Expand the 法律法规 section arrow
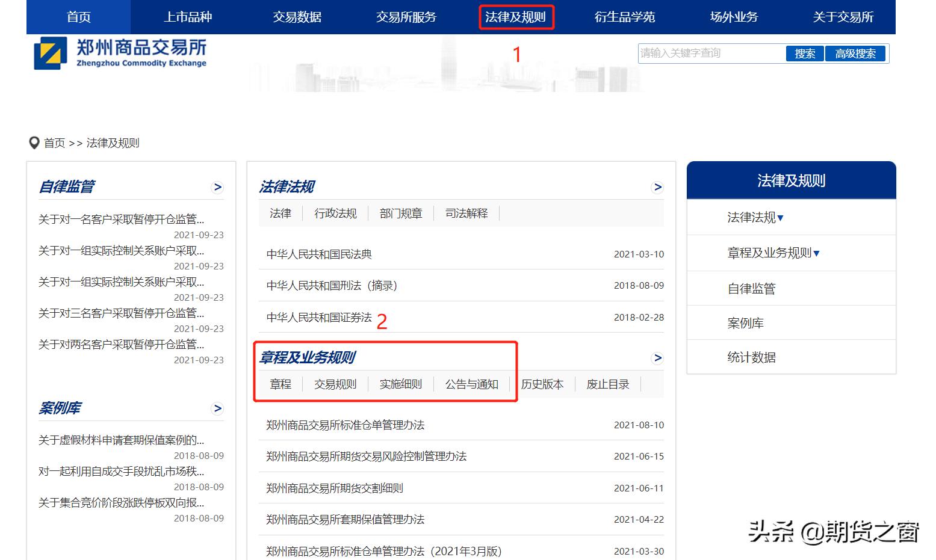This screenshot has width=936, height=560. click(x=658, y=186)
